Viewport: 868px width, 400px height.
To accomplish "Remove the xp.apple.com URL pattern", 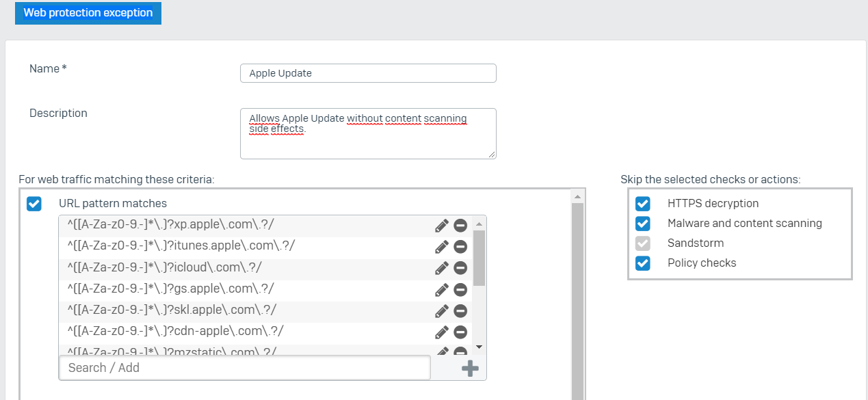I will tap(460, 226).
